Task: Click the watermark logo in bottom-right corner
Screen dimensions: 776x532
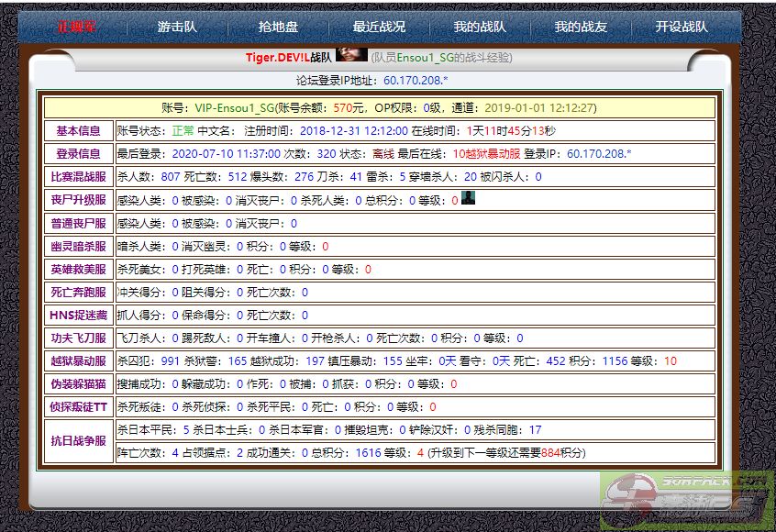Action: coord(686,501)
